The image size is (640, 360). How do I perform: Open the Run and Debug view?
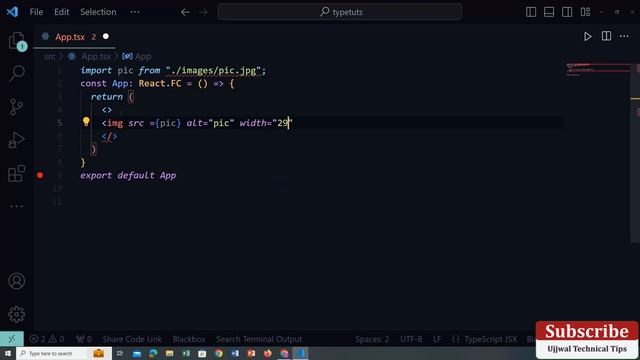[x=17, y=140]
